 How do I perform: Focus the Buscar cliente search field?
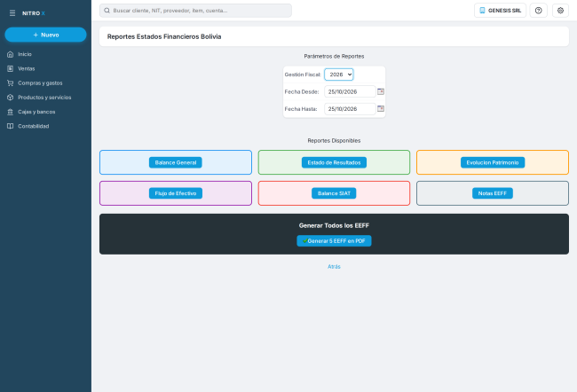(x=196, y=11)
